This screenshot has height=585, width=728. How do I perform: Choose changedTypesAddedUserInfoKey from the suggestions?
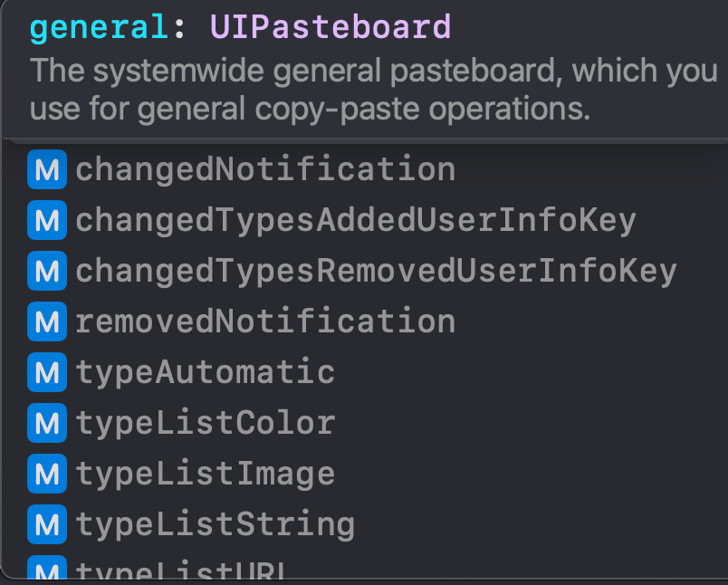tap(356, 220)
